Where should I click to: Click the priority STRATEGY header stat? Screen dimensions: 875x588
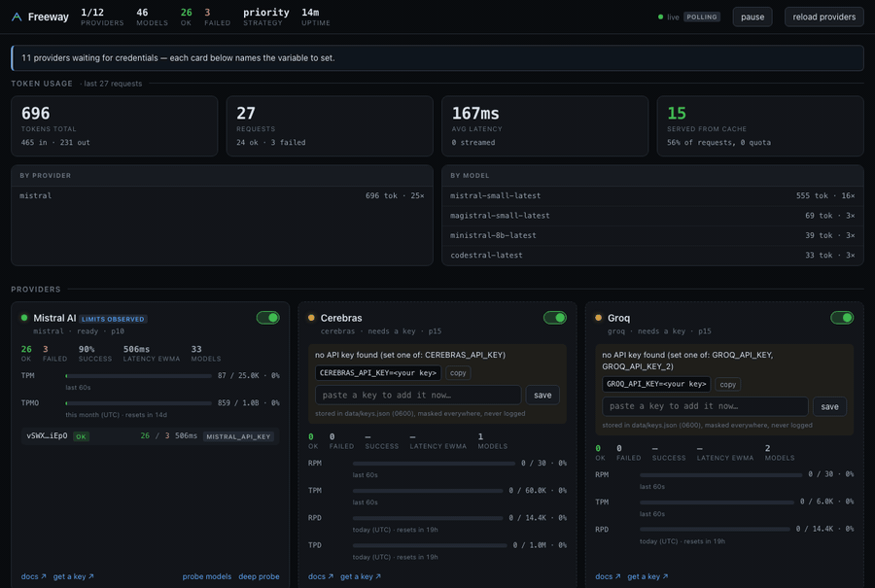(266, 17)
